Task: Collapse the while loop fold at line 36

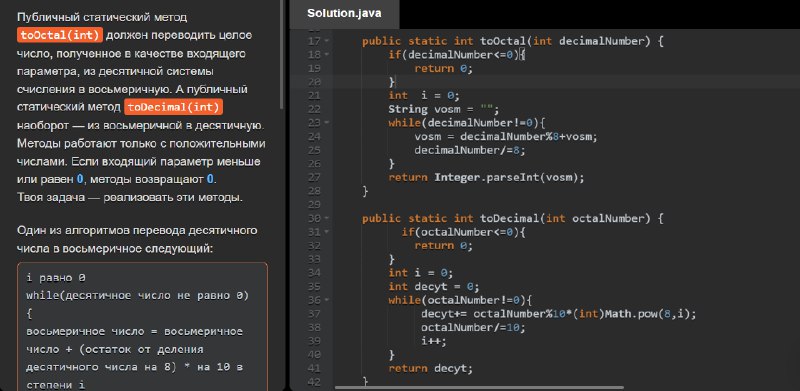Action: pos(327,300)
